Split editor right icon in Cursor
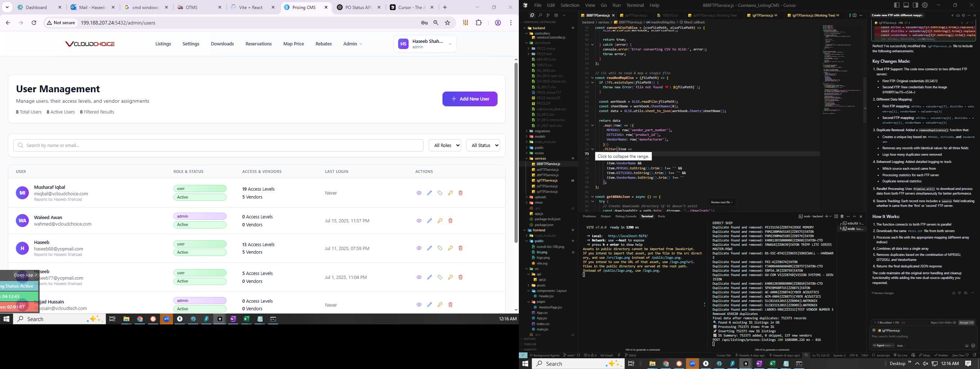 click(855, 15)
